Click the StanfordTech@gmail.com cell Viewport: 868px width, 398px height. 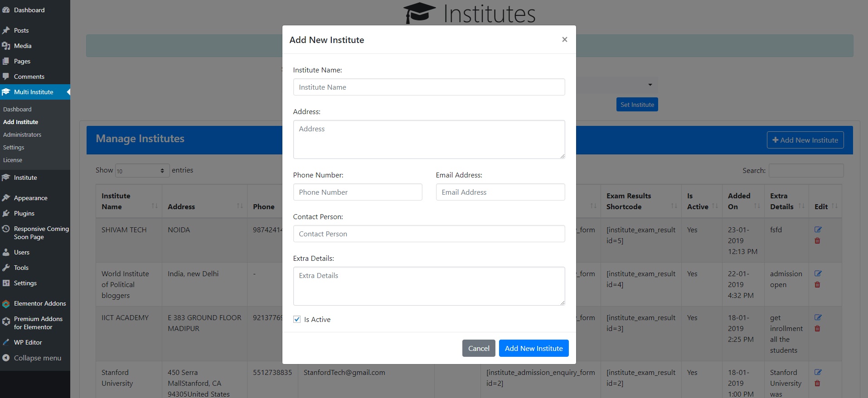344,372
